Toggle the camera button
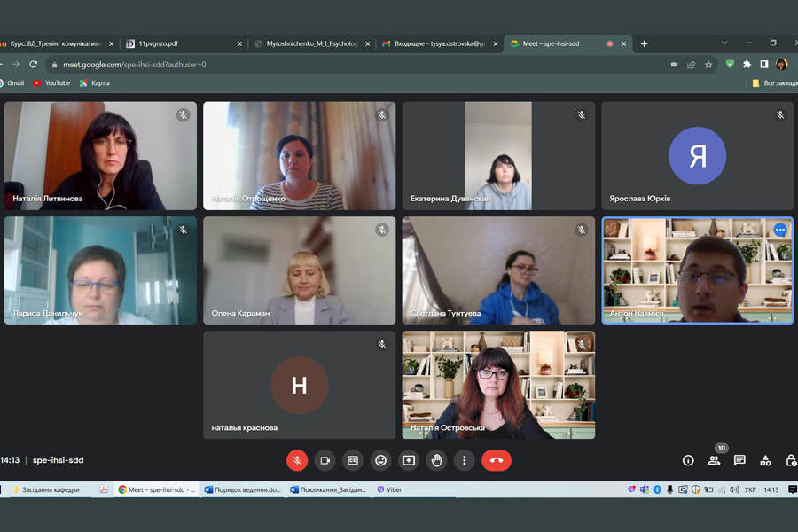This screenshot has width=798, height=532. pyautogui.click(x=325, y=460)
